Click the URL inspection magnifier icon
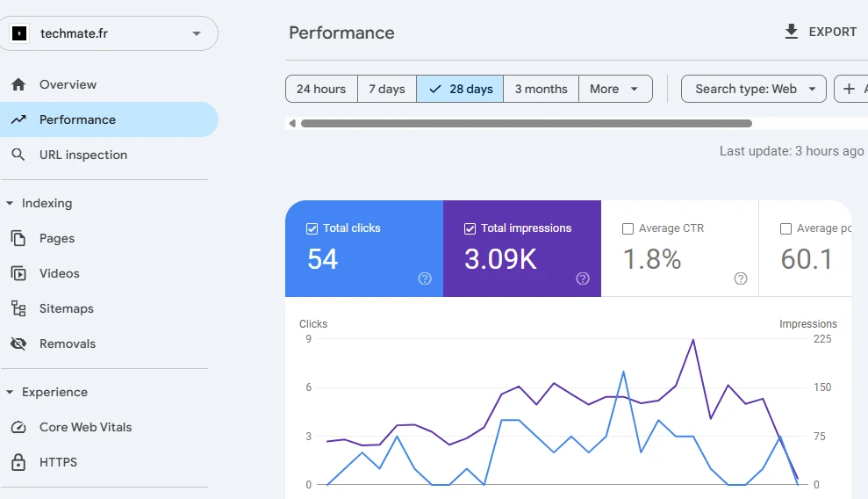Screen dimensions: 868x499 click(18, 155)
